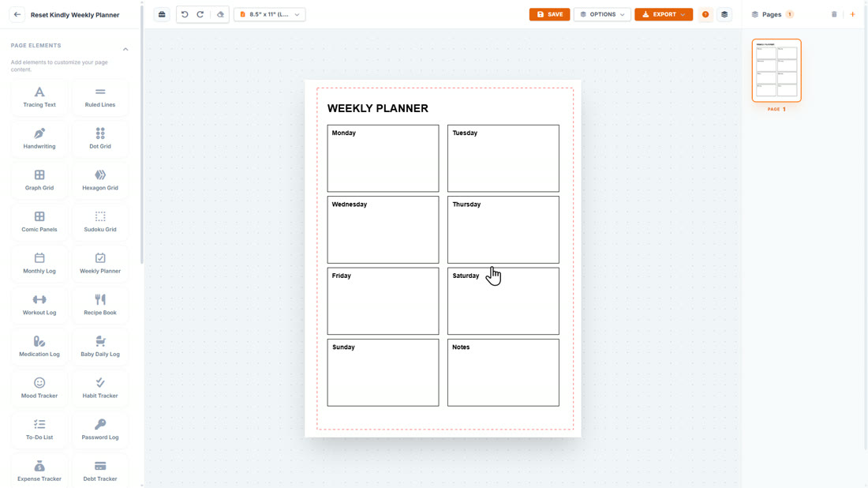Image resolution: width=868 pixels, height=488 pixels.
Task: Insert the Graph Grid element
Action: (39, 181)
